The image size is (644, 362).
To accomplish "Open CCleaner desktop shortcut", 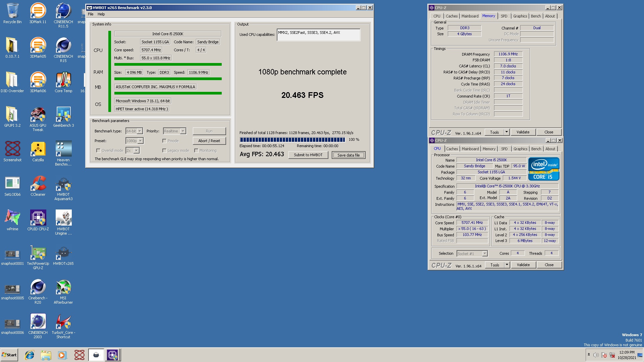I will click(x=38, y=186).
